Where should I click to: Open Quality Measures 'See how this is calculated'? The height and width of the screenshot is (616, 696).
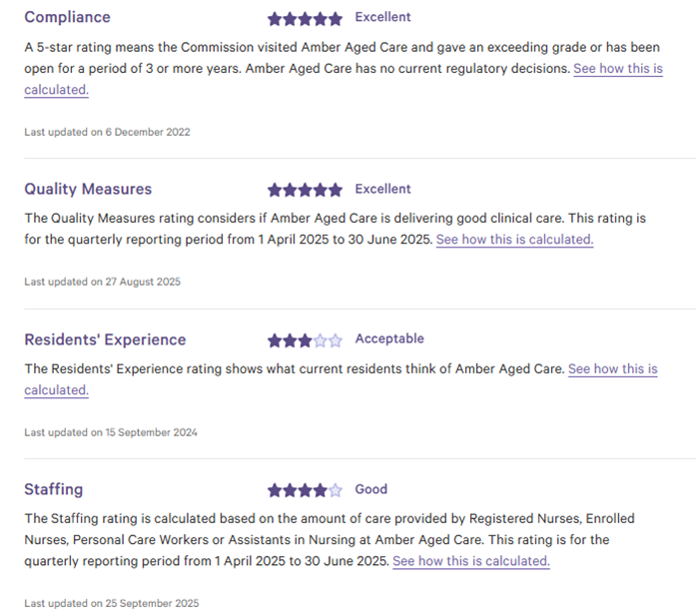(514, 240)
